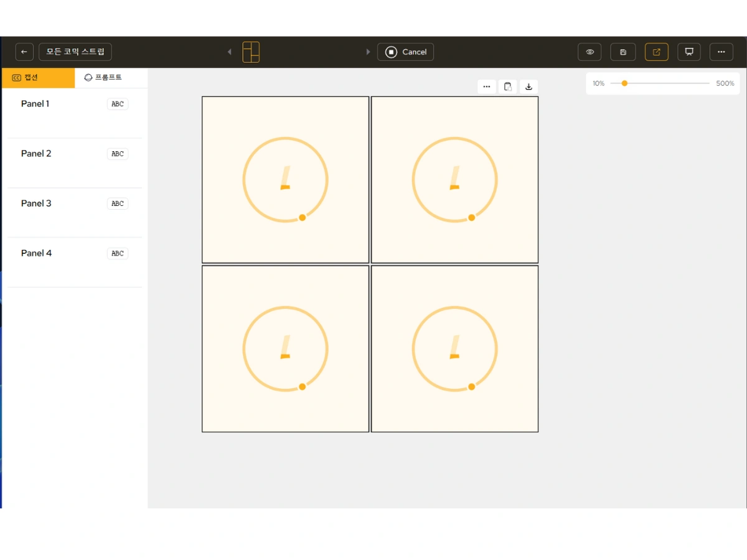Click the back arrow button
Viewport: 747px width, 560px height.
tap(24, 52)
